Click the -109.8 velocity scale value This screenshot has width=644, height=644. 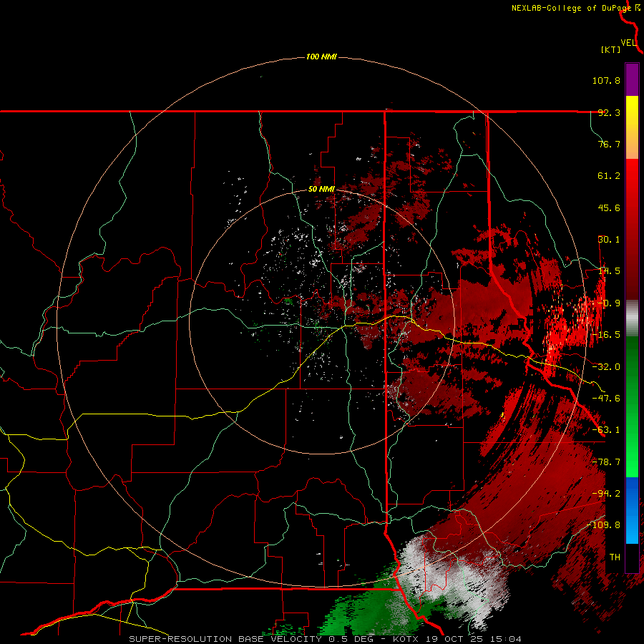(x=604, y=525)
